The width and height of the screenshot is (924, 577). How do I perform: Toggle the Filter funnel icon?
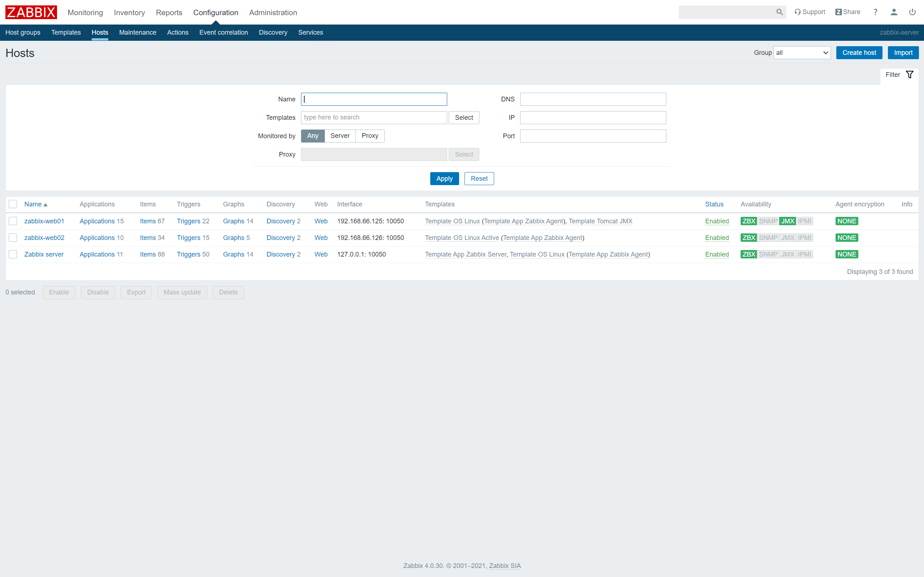(x=910, y=75)
